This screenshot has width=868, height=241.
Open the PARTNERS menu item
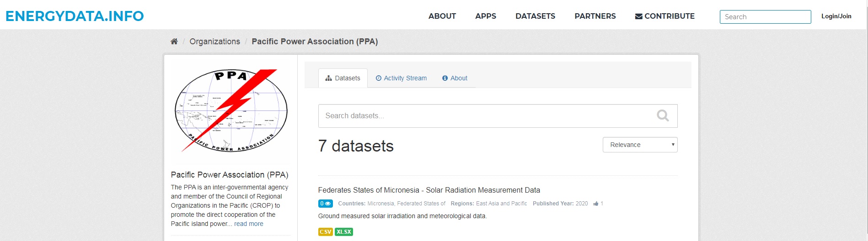[595, 16]
